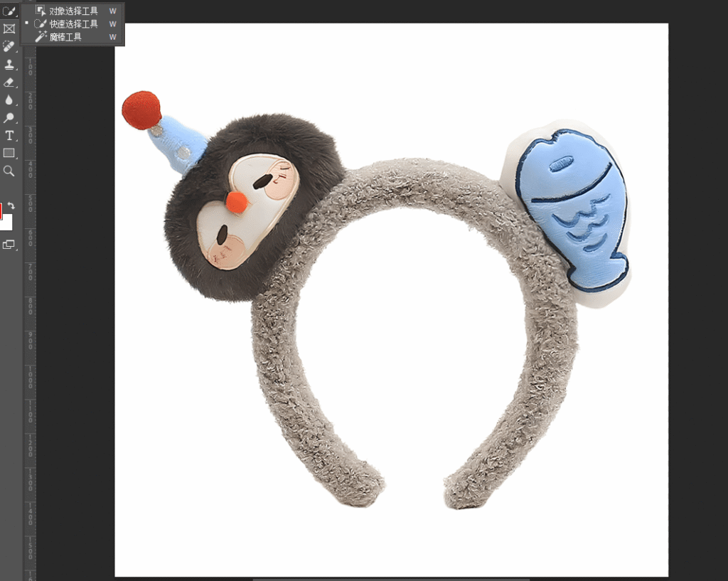Click the penguin's orange nose on canvas
The height and width of the screenshot is (581, 728).
pos(237,203)
